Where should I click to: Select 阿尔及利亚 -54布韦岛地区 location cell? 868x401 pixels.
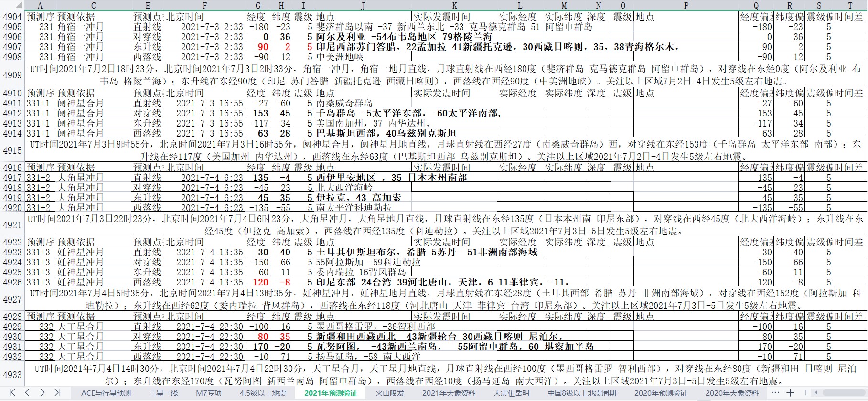(x=363, y=37)
